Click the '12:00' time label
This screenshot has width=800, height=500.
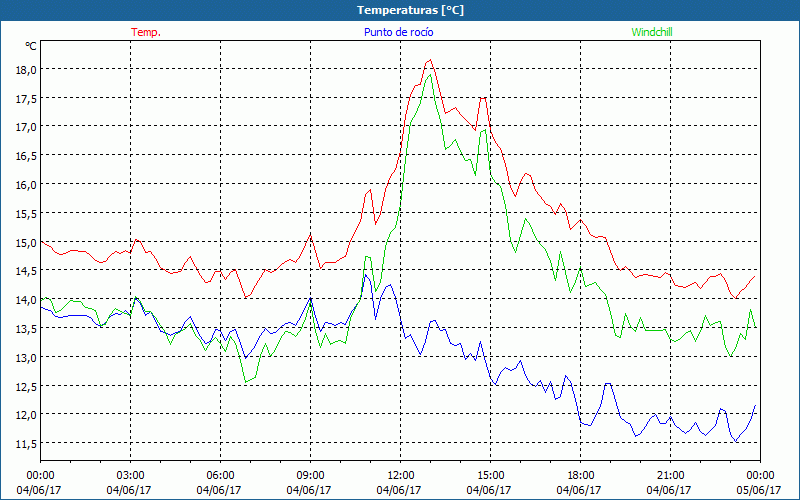[401, 476]
